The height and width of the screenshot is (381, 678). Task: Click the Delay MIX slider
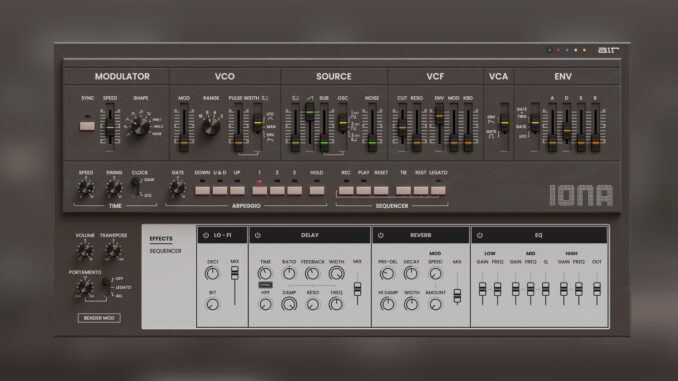coord(357,289)
